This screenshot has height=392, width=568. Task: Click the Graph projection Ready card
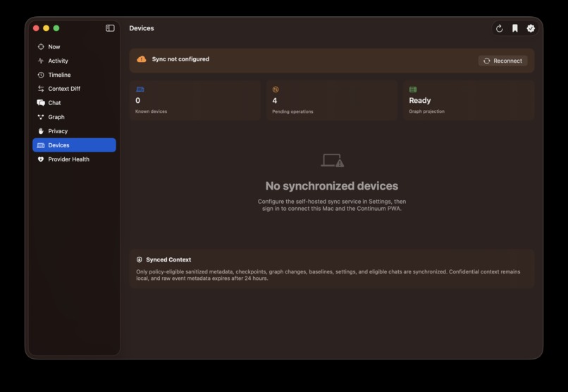coord(469,100)
